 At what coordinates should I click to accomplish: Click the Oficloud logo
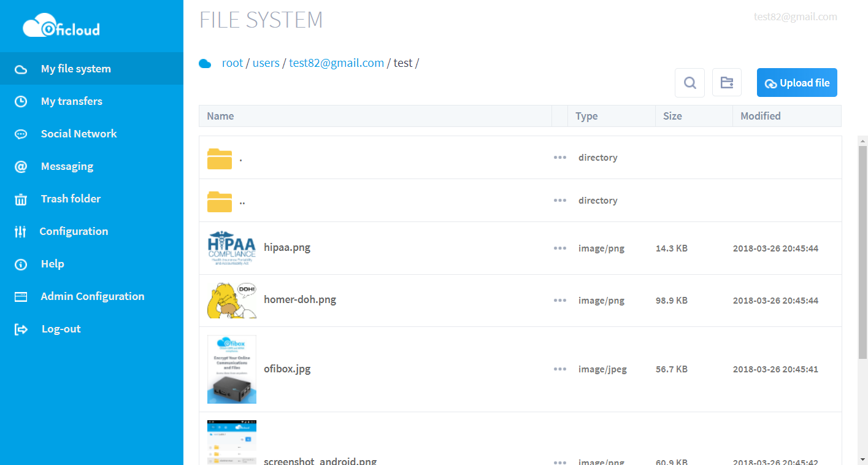tap(61, 26)
